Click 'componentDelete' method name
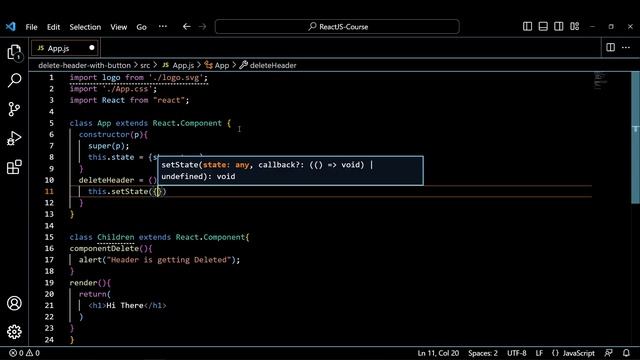The image size is (640, 360). coord(104,248)
